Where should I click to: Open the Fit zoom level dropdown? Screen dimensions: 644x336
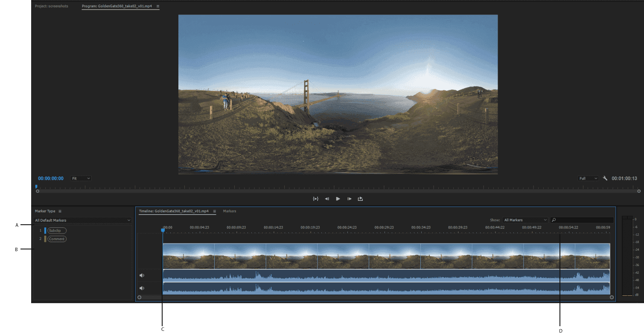81,178
